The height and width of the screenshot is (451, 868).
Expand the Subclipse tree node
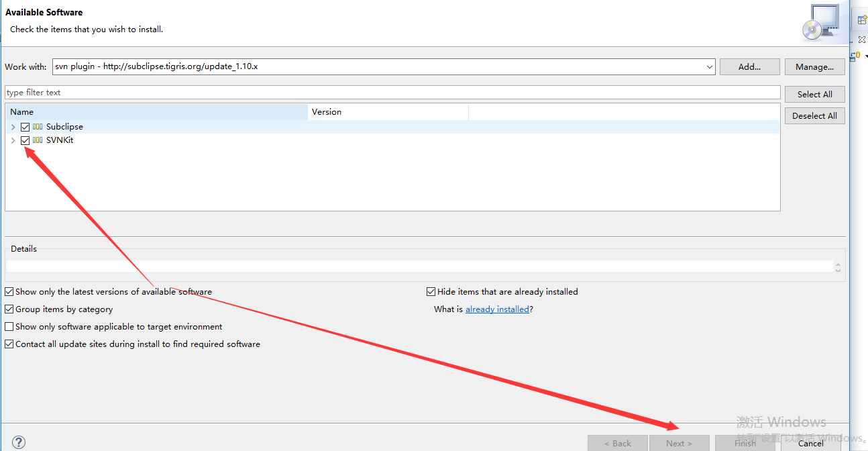(x=13, y=127)
